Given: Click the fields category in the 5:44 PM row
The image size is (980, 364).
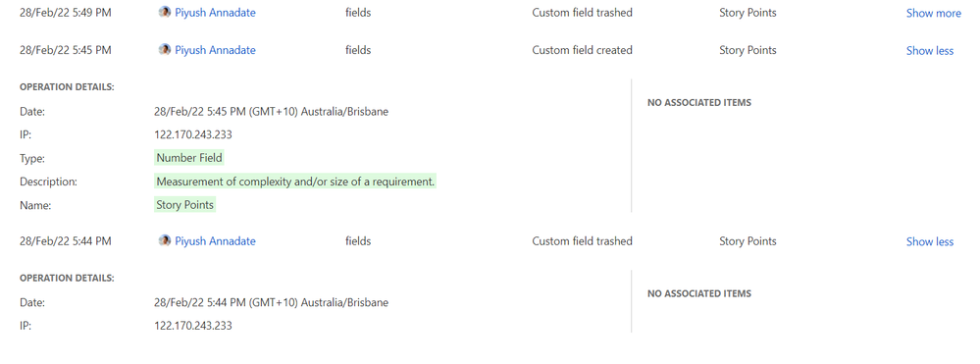Looking at the screenshot, I should pyautogui.click(x=358, y=241).
